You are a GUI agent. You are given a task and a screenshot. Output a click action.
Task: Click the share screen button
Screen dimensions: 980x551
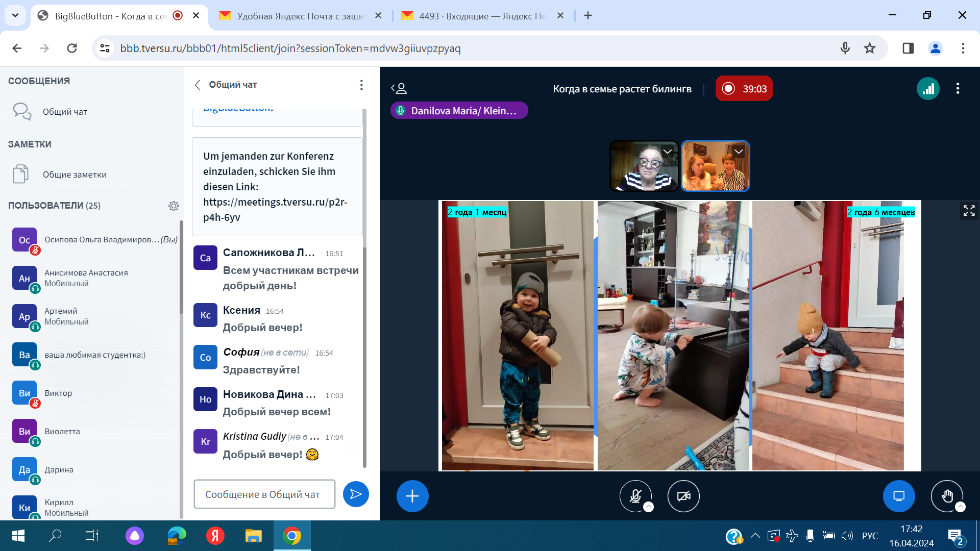click(899, 496)
